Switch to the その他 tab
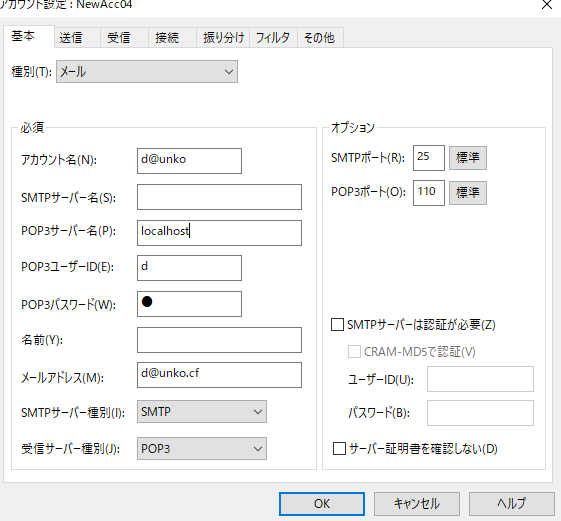Viewport: 561px width, 521px height. pos(320,37)
